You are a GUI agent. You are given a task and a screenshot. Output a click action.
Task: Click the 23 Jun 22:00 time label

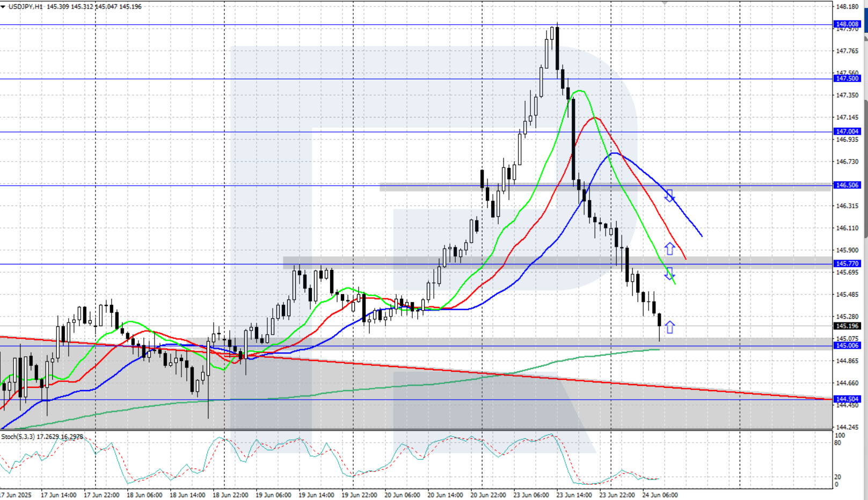617,495
